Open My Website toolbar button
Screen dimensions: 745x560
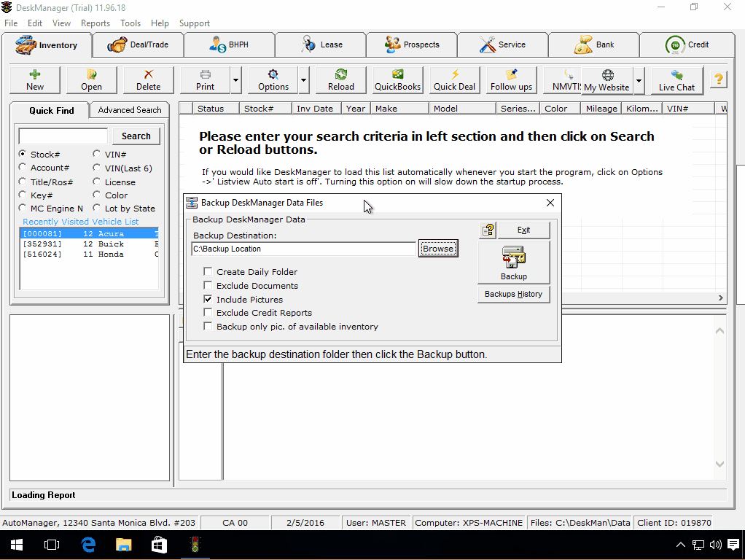pos(607,80)
